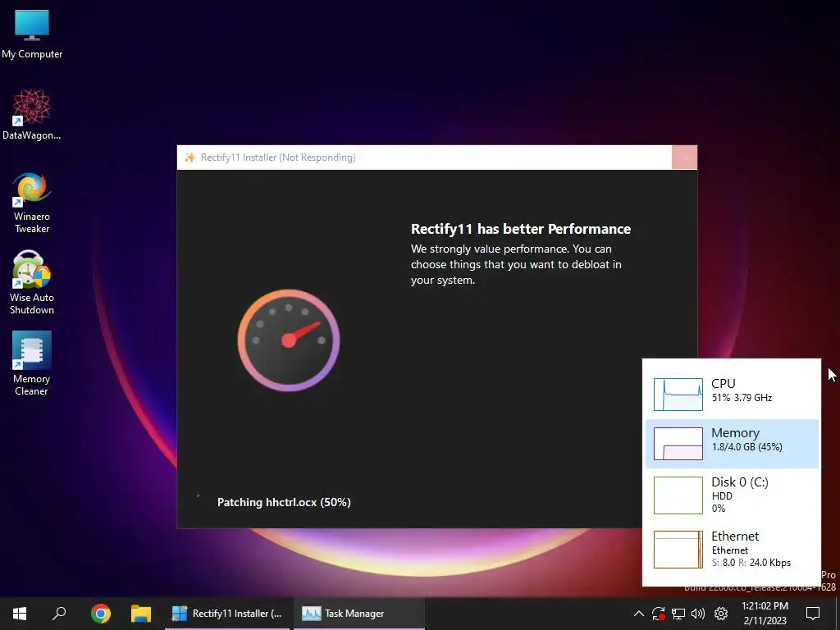Screen dimensions: 840x630
Task: Click the Memory usage mini graph
Action: point(678,444)
